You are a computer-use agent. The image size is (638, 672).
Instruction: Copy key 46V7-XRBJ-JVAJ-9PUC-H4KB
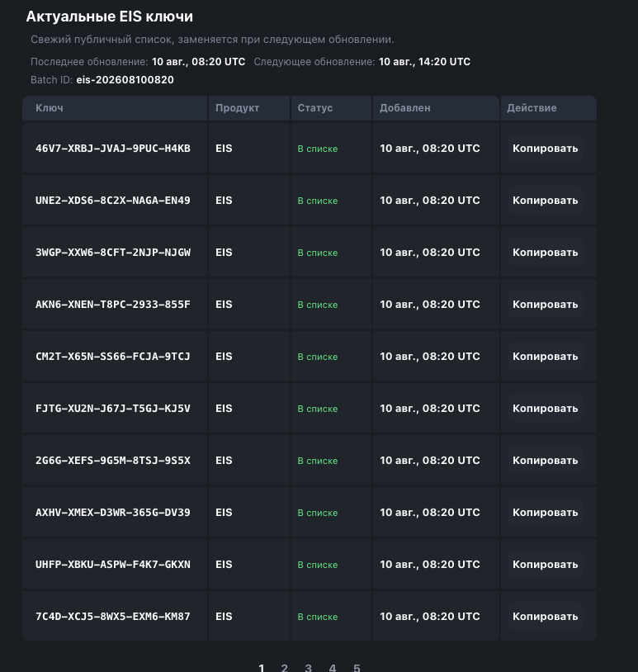(545, 149)
